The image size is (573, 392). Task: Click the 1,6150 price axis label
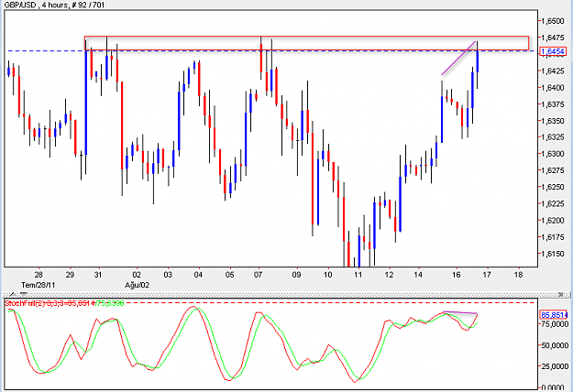click(554, 254)
